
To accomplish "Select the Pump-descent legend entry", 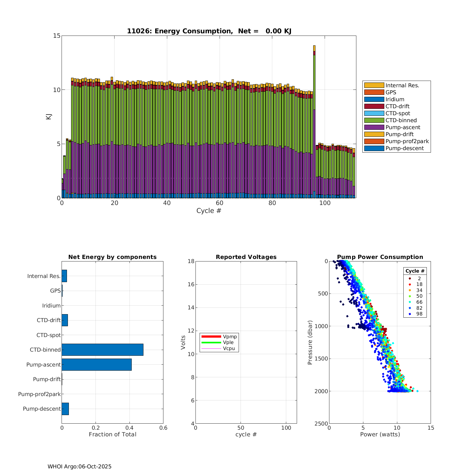I will [404, 148].
